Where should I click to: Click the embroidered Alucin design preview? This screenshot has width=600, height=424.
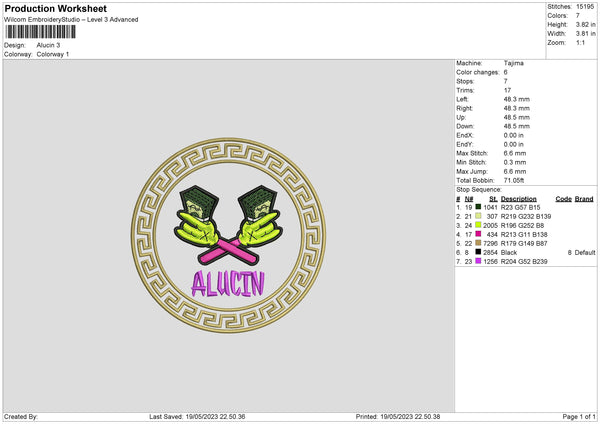228,235
